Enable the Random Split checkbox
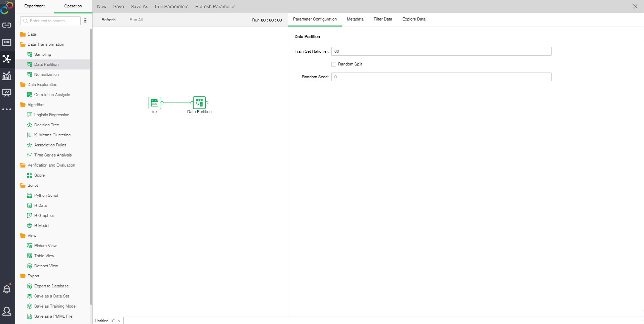Screen dimensions: 644x324 click(334, 64)
